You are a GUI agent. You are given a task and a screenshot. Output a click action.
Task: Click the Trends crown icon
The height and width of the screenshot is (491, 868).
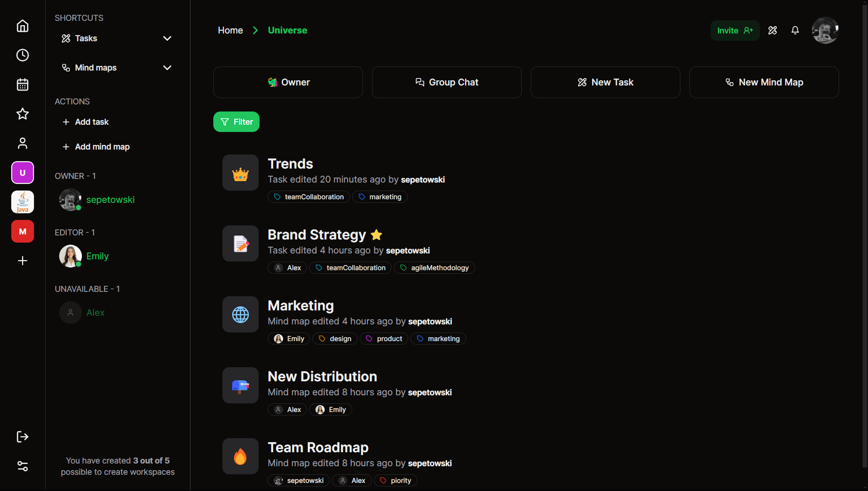[240, 173]
